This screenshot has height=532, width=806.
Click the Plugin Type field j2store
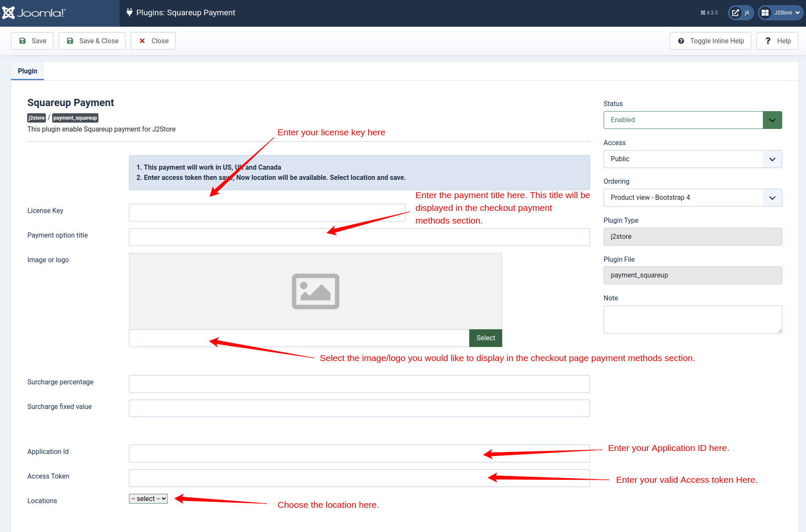tap(693, 237)
